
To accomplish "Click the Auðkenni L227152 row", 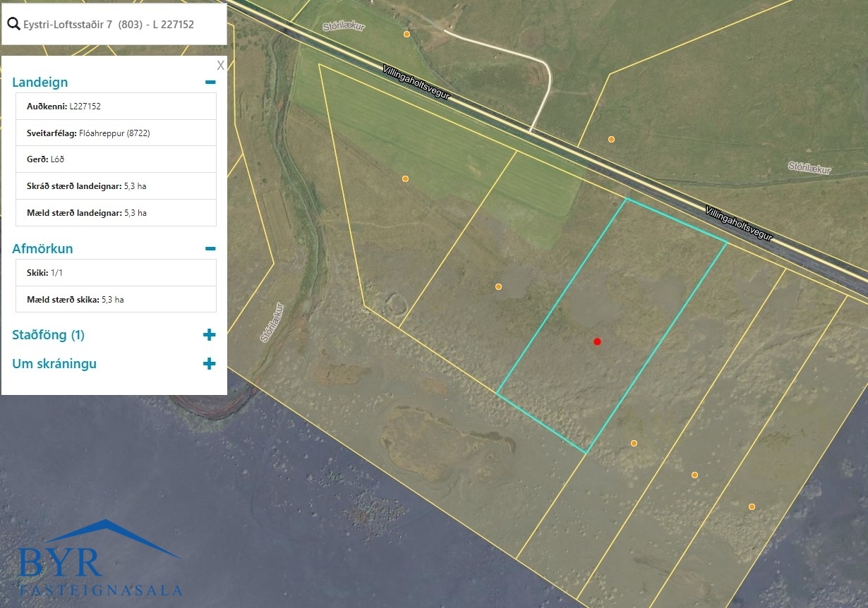I will tap(116, 107).
